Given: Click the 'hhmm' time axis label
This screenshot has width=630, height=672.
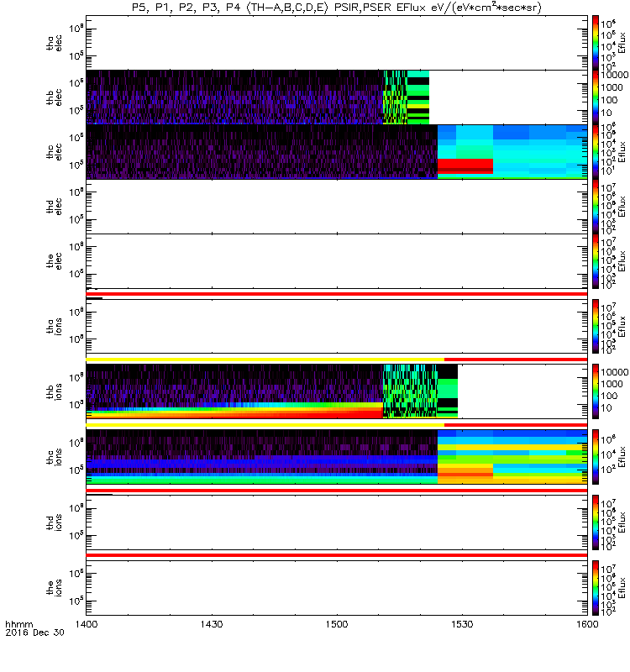Looking at the screenshot, I should click(x=18, y=624).
